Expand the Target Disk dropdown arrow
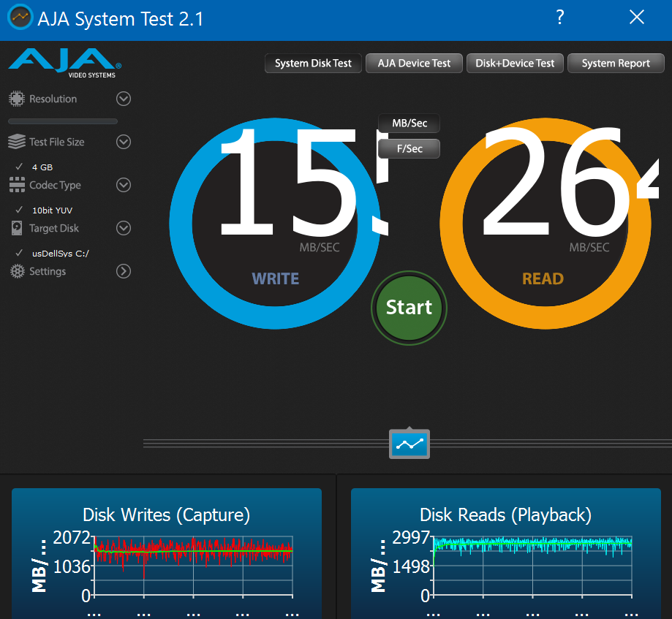Screen dimensions: 672x619 124,228
